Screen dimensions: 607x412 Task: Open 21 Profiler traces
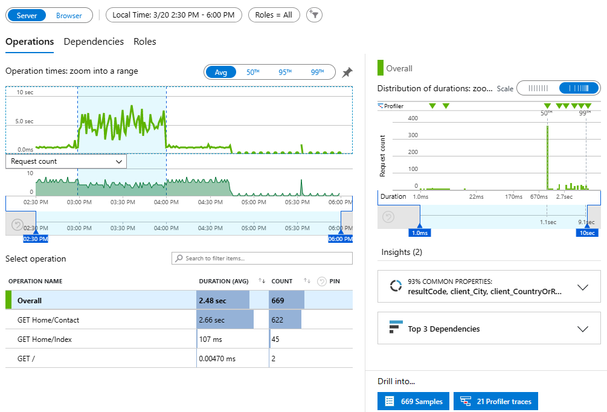coord(496,401)
